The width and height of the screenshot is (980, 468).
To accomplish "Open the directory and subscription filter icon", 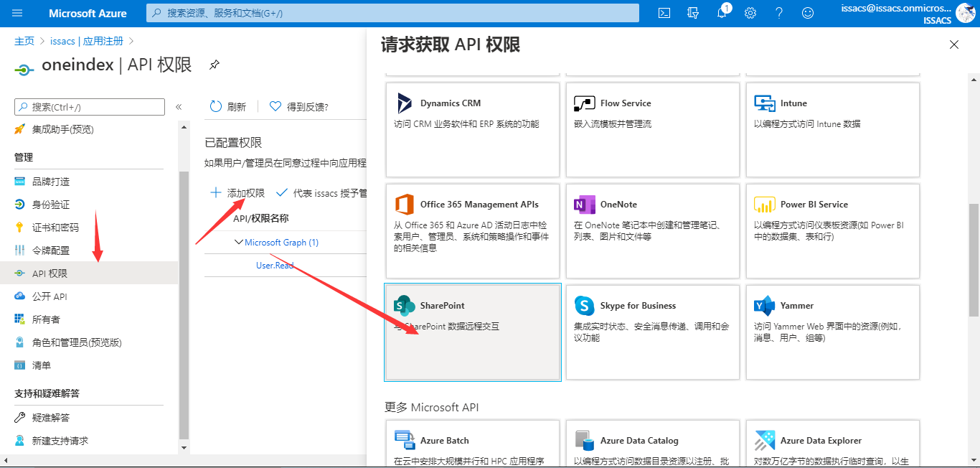I will [693, 13].
